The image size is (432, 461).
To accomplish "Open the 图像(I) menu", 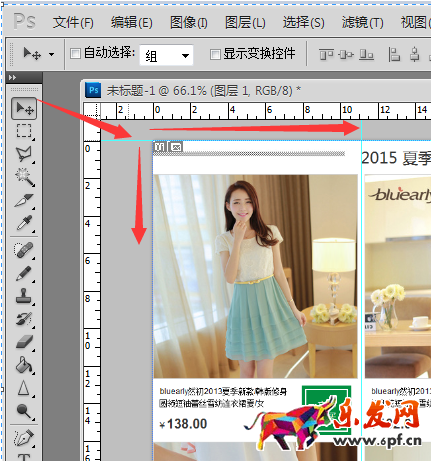I will [x=189, y=23].
